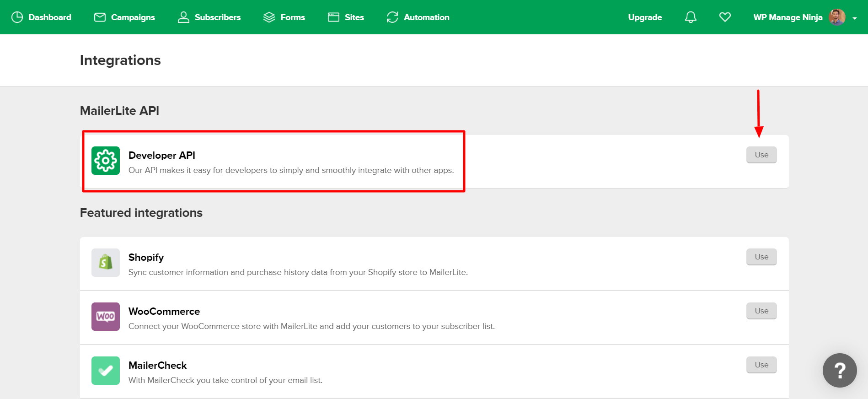The height and width of the screenshot is (399, 868).
Task: Click the user profile avatar
Action: [x=837, y=17]
